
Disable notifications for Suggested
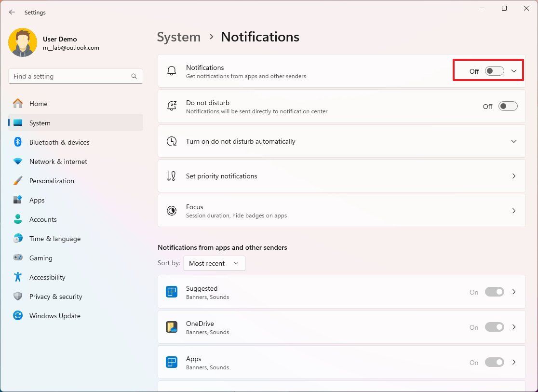pyautogui.click(x=494, y=292)
